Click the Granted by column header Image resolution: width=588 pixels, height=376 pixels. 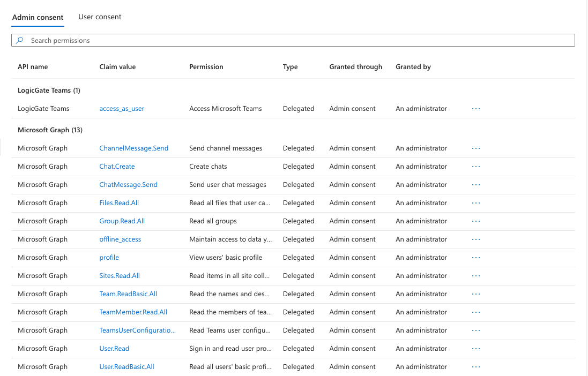click(x=413, y=67)
